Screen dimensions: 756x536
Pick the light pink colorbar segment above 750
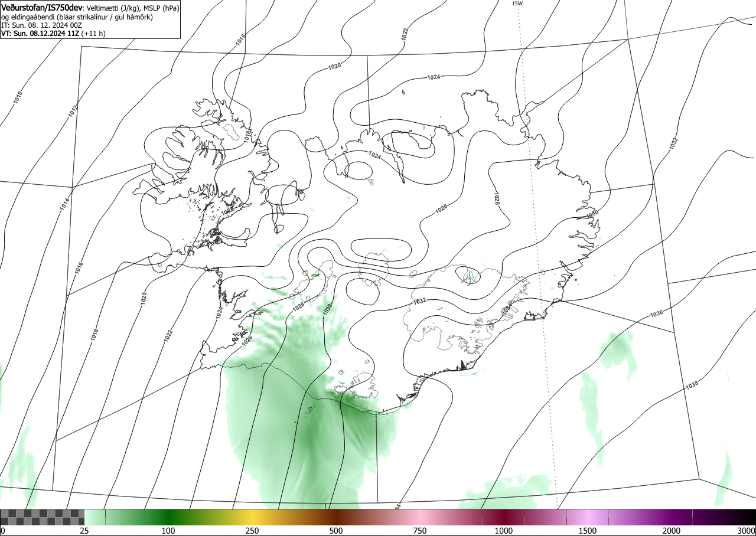pos(420,518)
